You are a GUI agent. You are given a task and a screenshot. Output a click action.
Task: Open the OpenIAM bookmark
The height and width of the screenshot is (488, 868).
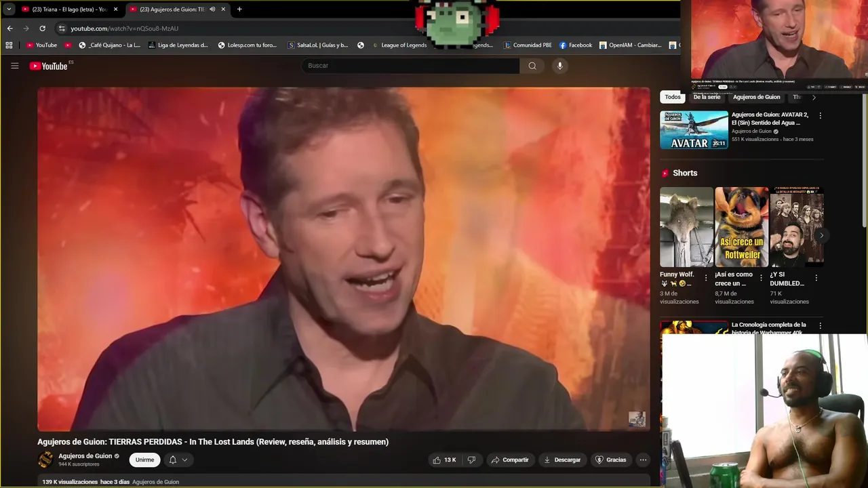click(x=630, y=45)
